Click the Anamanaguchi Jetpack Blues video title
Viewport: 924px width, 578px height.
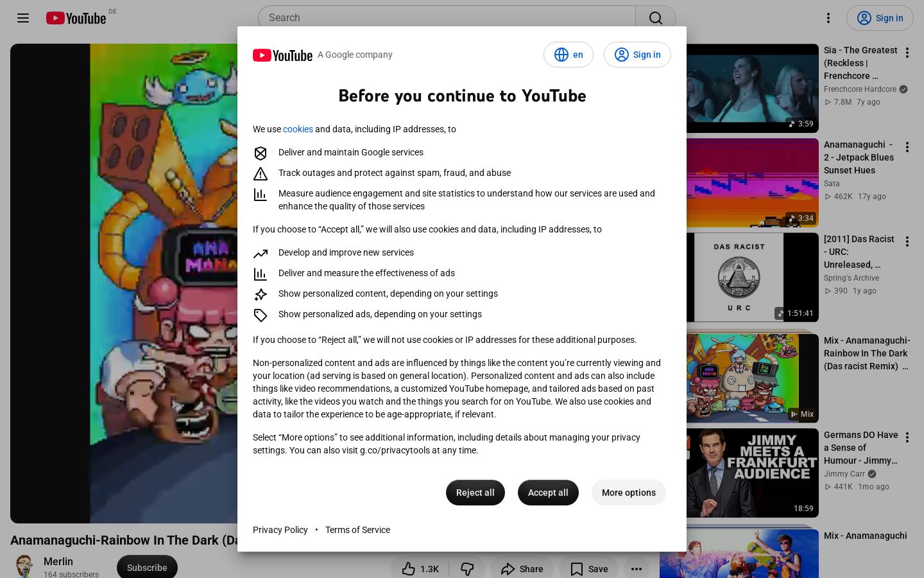point(859,157)
